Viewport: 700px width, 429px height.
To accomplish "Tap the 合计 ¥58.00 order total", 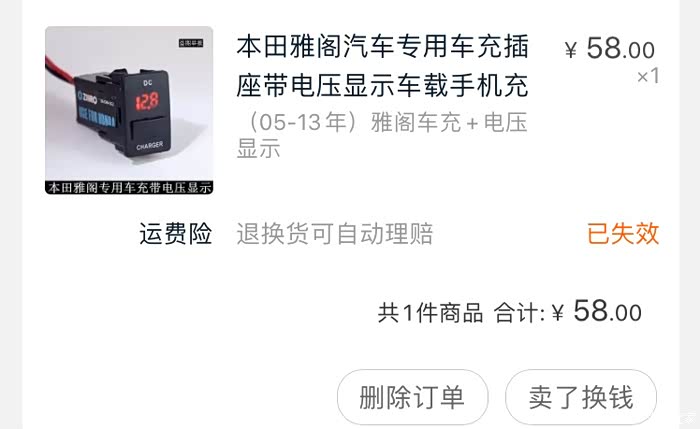I will click(x=568, y=311).
